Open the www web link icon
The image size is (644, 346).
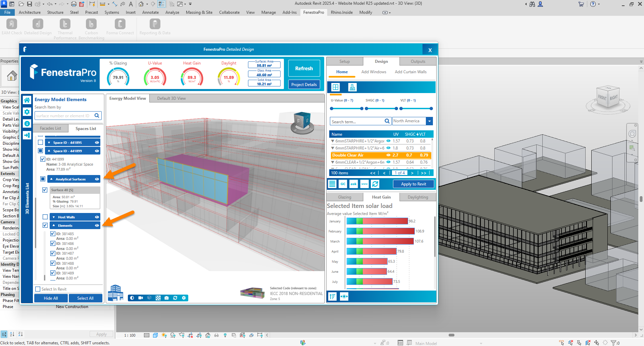[x=364, y=184]
